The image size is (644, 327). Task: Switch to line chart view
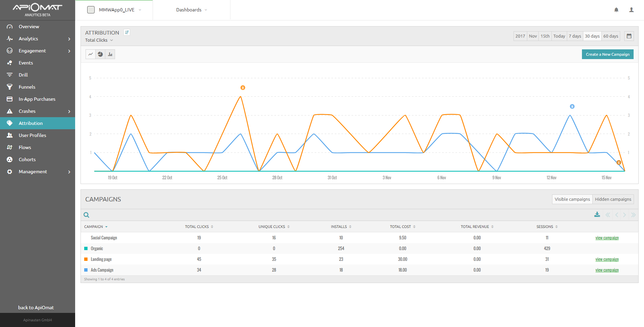[91, 54]
